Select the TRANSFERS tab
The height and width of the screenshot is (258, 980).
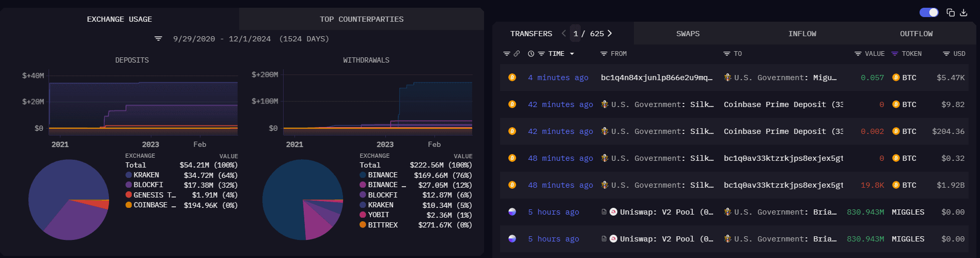coord(531,34)
